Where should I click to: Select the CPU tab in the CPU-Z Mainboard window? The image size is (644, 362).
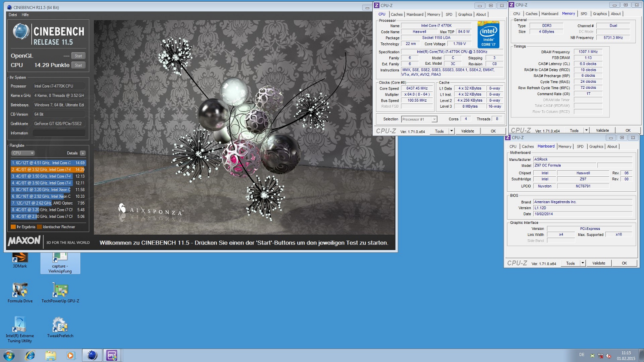pos(513,147)
